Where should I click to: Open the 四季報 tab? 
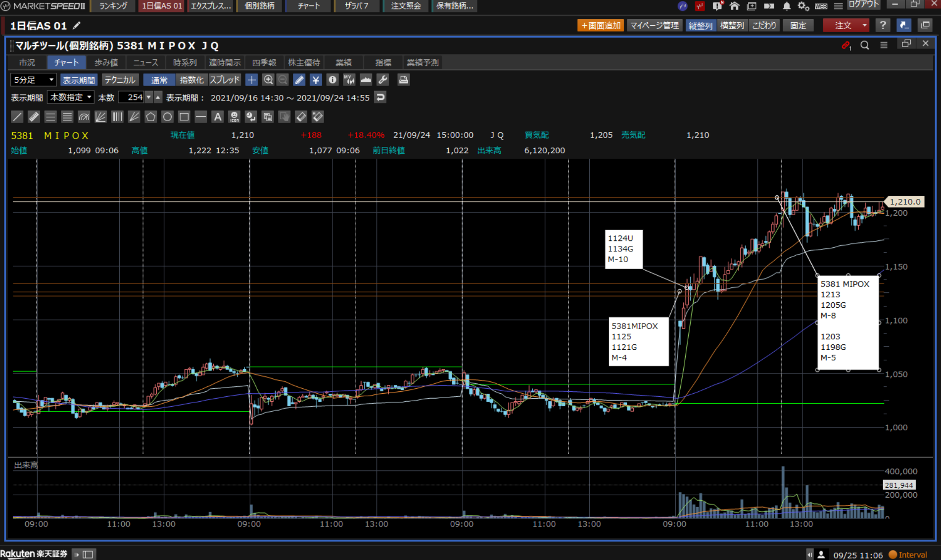point(264,62)
